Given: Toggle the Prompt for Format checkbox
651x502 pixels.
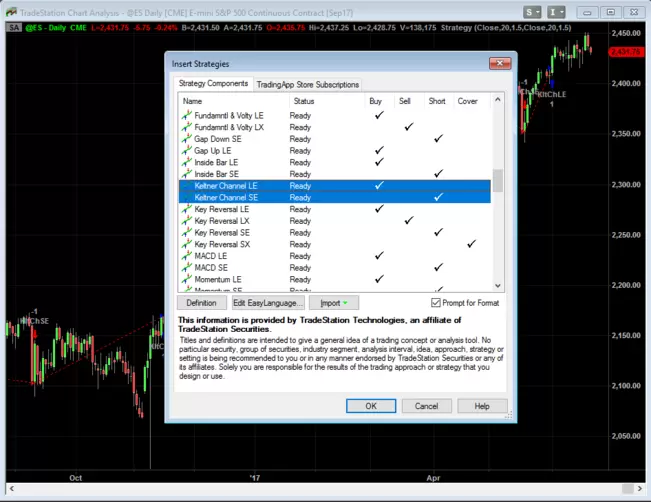Looking at the screenshot, I should pos(436,303).
